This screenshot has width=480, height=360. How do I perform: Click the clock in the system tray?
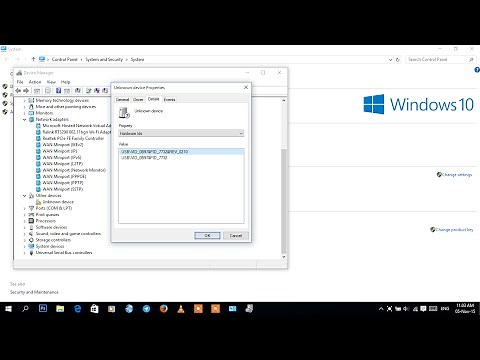coord(465,308)
